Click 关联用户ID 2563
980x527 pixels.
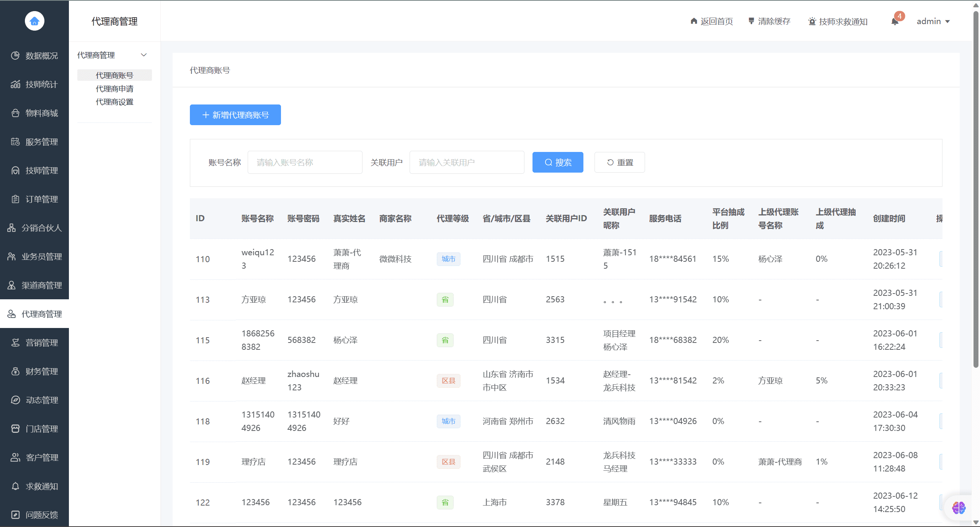[x=555, y=300]
